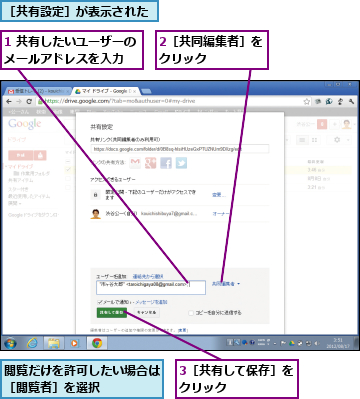Click the Googleドライブをダウンロード link

[x=33, y=215]
